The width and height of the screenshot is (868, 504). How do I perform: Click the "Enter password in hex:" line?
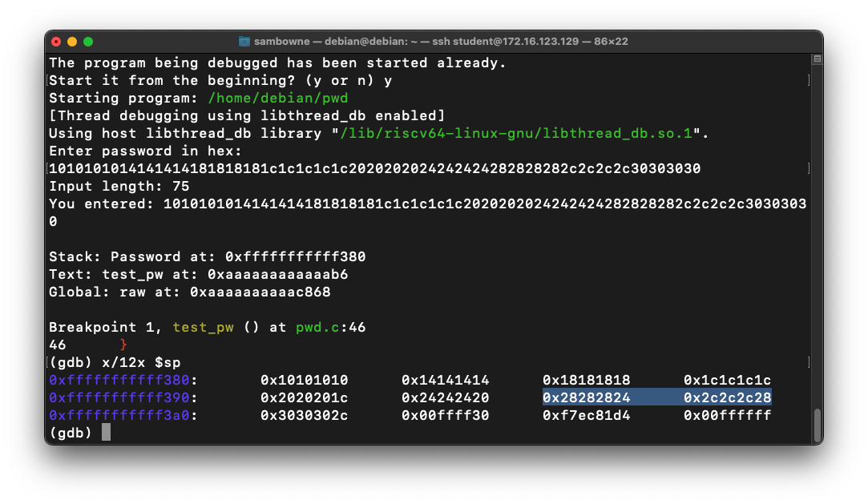[146, 151]
